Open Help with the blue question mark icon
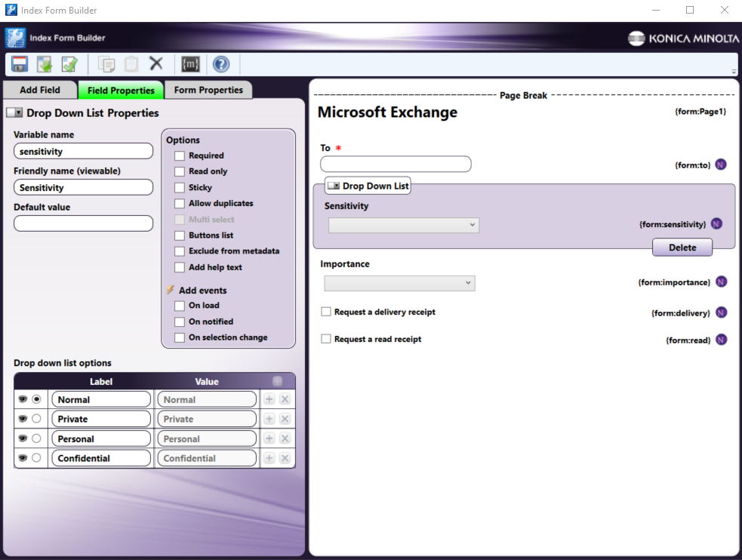Image resolution: width=742 pixels, height=560 pixels. 221,64
